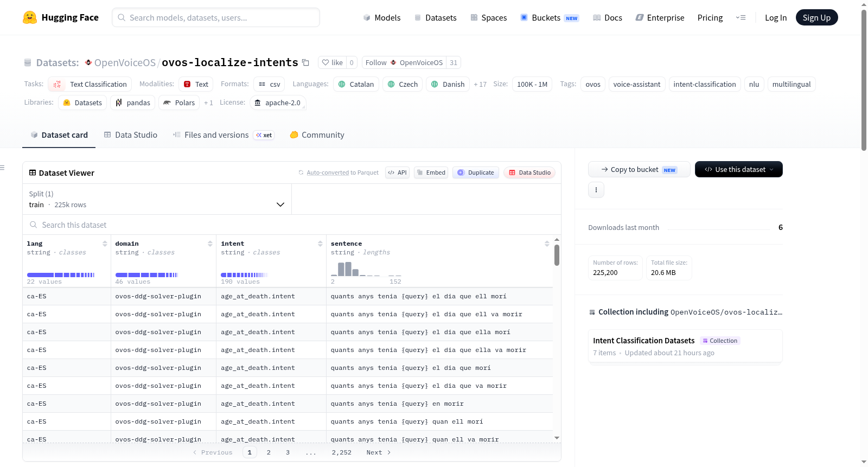Click the Copy to bucket button
The image size is (868, 467).
tap(639, 169)
